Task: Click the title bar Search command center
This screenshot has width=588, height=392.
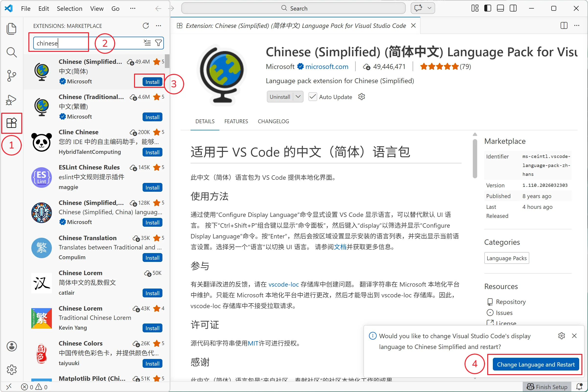Action: coord(294,8)
